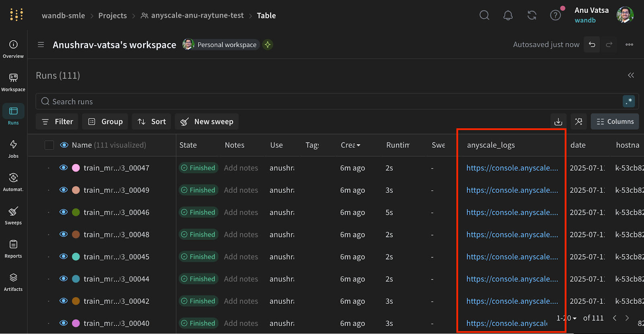
Task: Open the help question mark icon
Action: point(555,15)
